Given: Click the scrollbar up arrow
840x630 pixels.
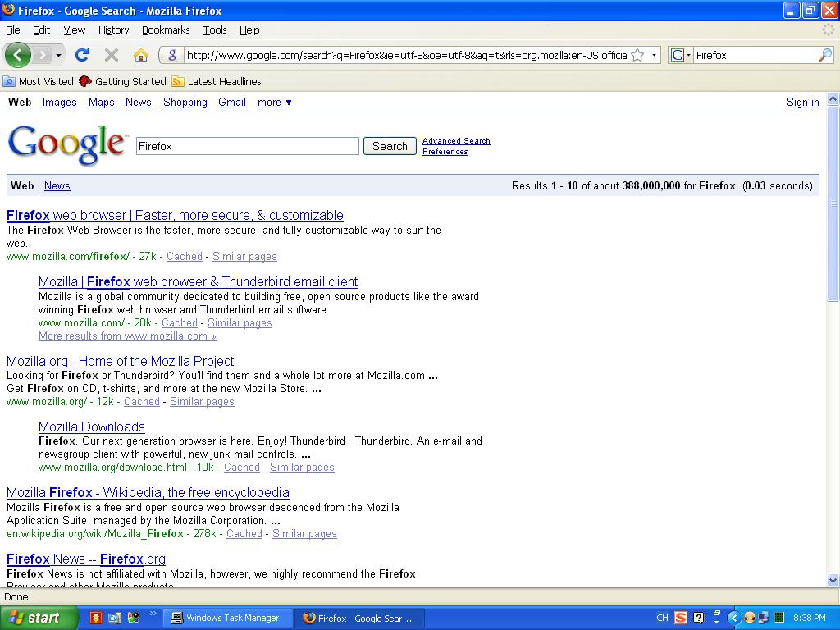Looking at the screenshot, I should tap(833, 98).
